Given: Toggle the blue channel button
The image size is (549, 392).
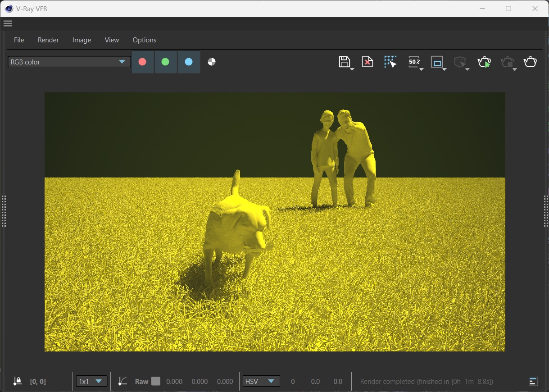Looking at the screenshot, I should coord(189,62).
